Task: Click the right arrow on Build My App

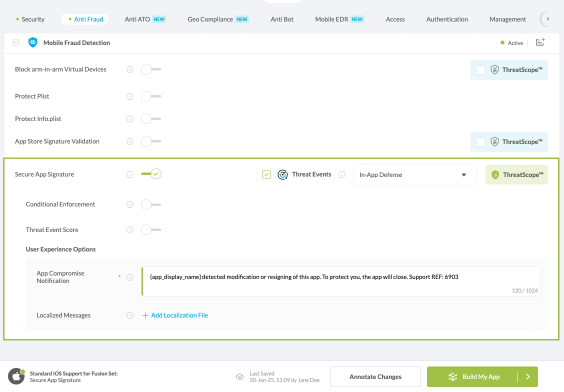Action: click(x=527, y=376)
